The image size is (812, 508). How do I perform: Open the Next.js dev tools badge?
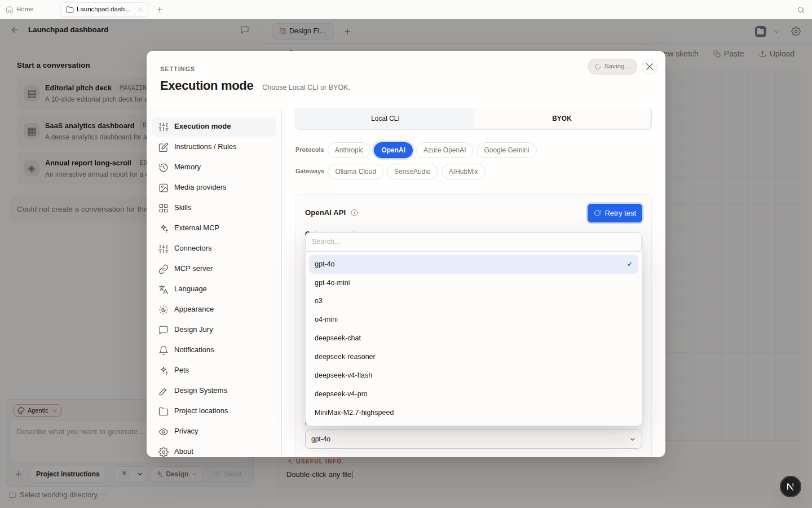point(791,487)
